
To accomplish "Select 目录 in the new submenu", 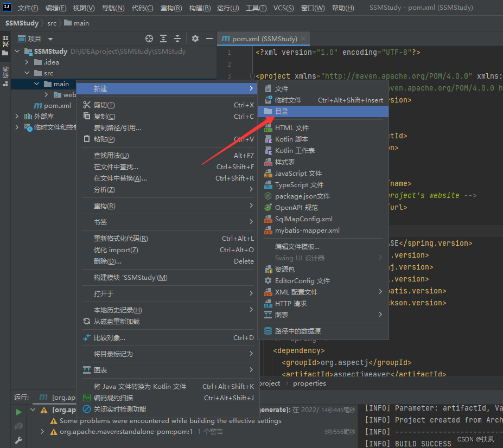I will [x=323, y=111].
